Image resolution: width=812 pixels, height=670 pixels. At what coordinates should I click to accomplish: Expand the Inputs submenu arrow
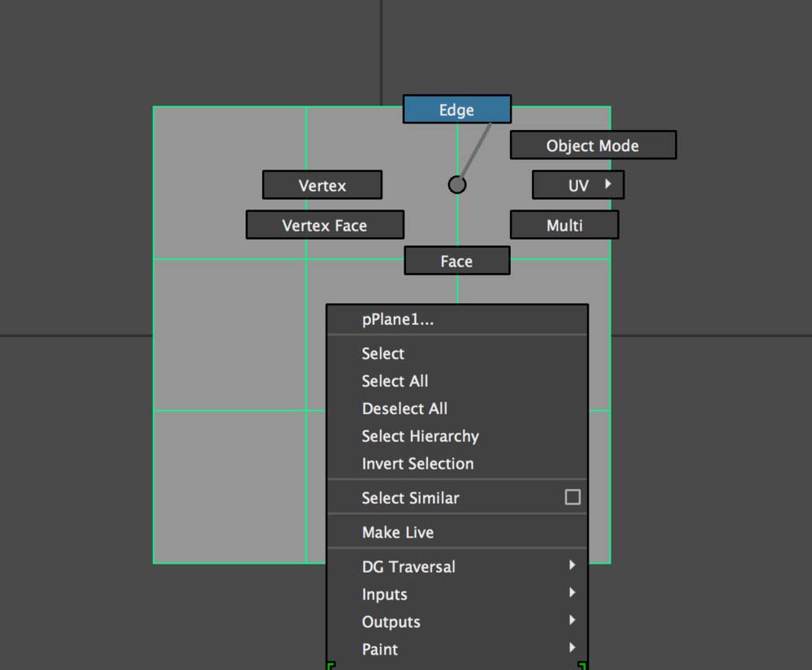click(x=572, y=592)
